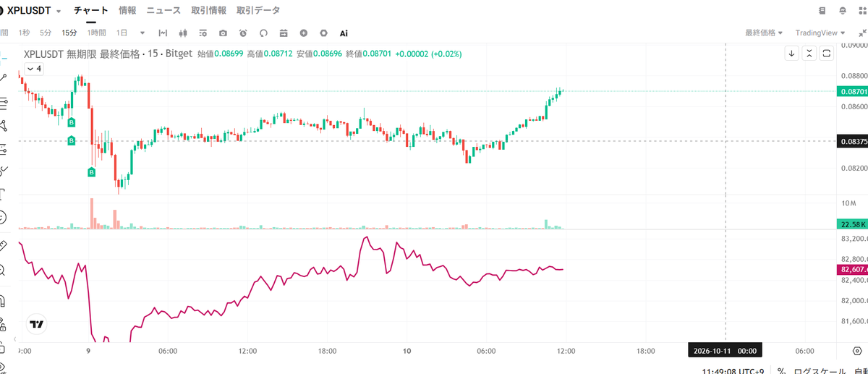The width and height of the screenshot is (868, 374).
Task: Click the lowest green B buy marker
Action: coord(92,172)
